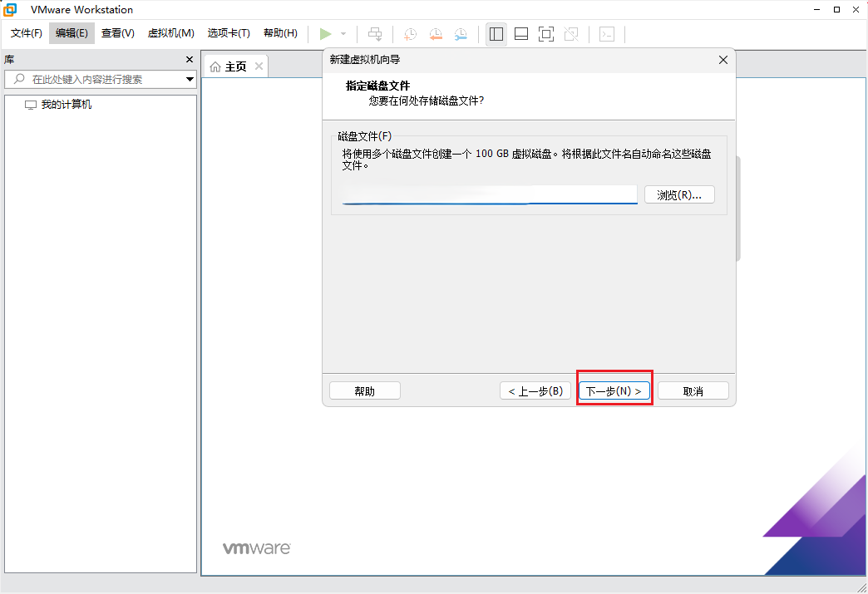Click the 指定磁盘文件 heading text
868x594 pixels.
(378, 86)
